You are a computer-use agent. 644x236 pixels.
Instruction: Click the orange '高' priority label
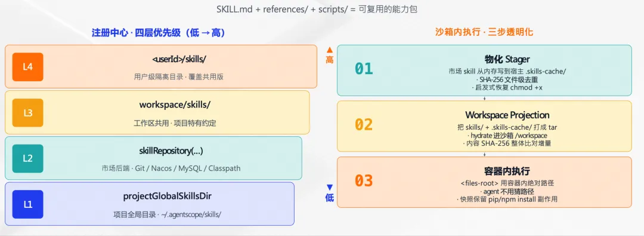coord(329,60)
